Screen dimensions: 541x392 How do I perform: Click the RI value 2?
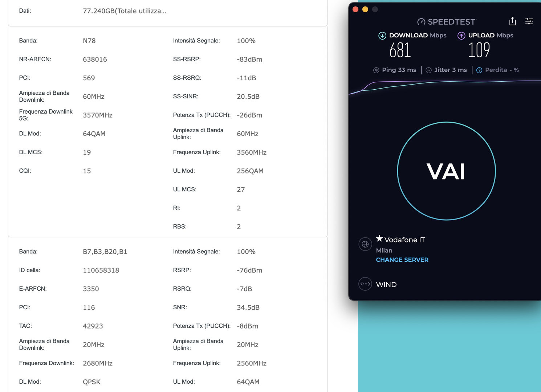[239, 208]
